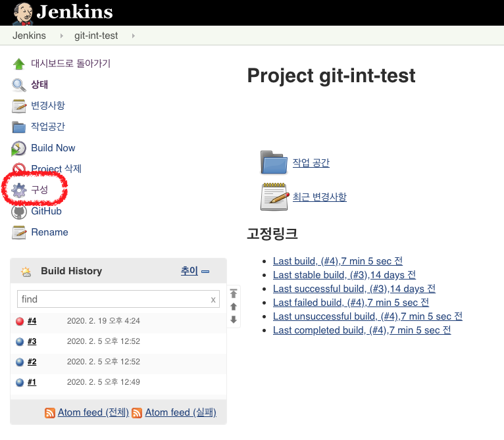Expand the git-int-test breadcrumb arrow

pos(134,36)
